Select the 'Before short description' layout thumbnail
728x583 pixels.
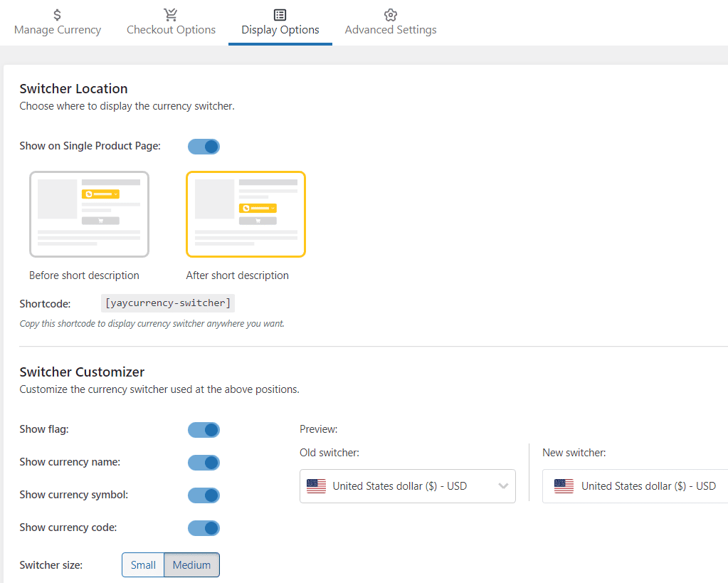[x=89, y=214]
